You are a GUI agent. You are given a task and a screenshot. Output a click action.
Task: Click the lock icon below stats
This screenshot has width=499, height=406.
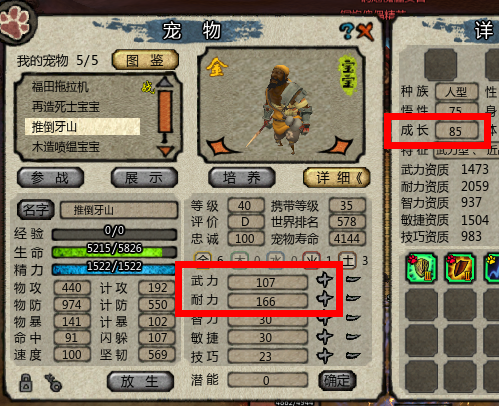click(x=26, y=382)
